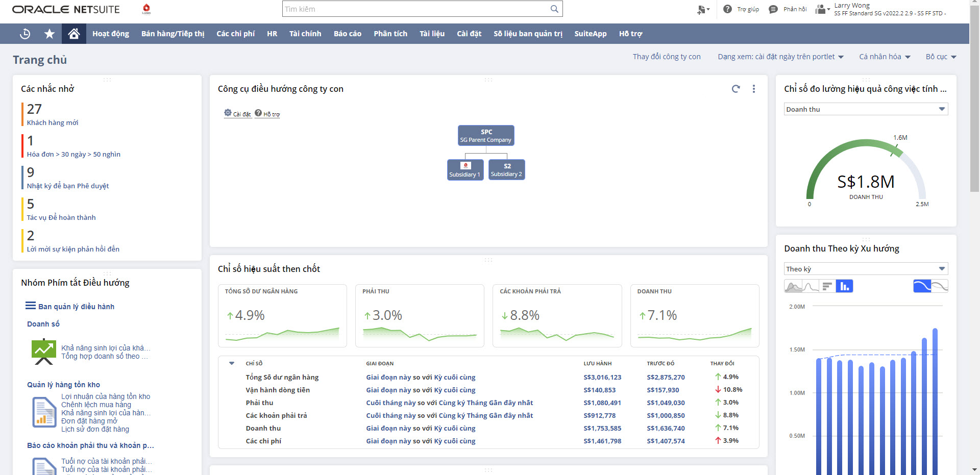The image size is (980, 475).
Task: Select the area chart type icon
Action: (x=793, y=286)
